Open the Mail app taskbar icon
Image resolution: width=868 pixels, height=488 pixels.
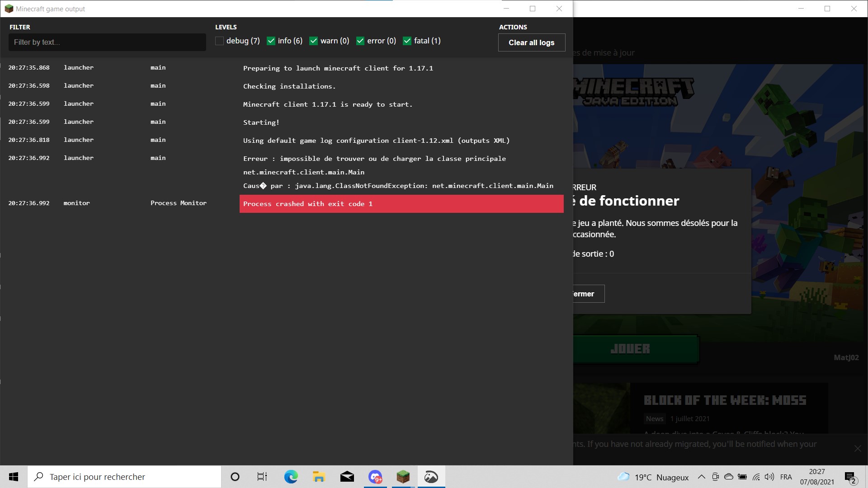(347, 477)
